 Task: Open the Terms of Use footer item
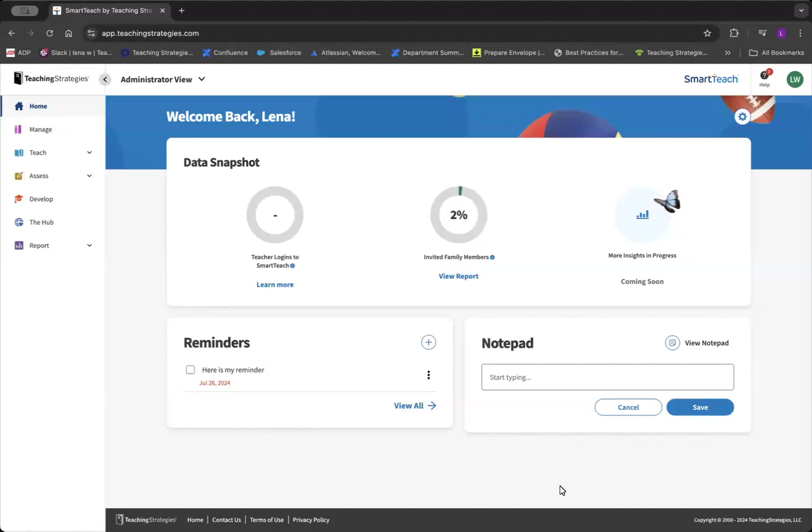tap(267, 520)
